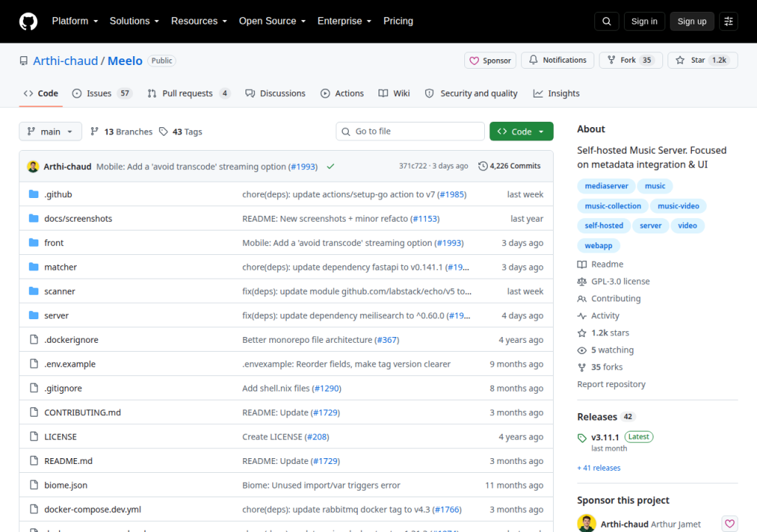
Task: Click the Report repository link
Action: [611, 384]
